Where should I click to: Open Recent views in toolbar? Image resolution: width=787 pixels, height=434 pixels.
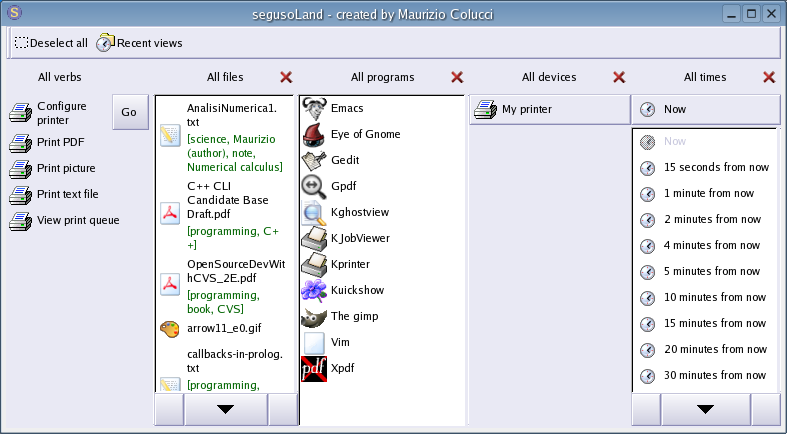click(x=139, y=43)
